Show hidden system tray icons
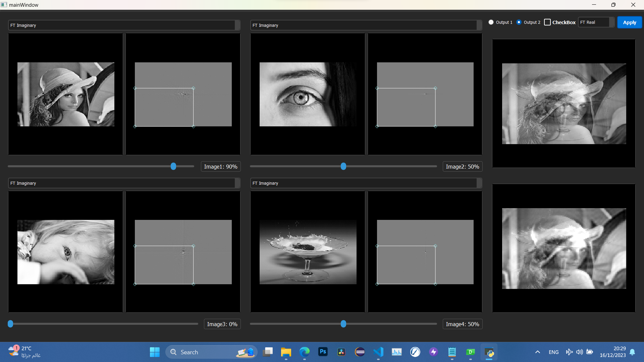This screenshot has height=362, width=644. (x=537, y=352)
